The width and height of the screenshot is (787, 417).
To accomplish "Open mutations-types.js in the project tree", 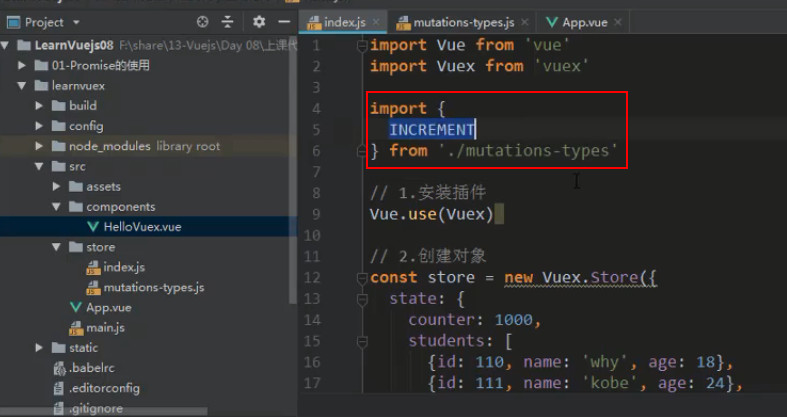I will pyautogui.click(x=154, y=288).
